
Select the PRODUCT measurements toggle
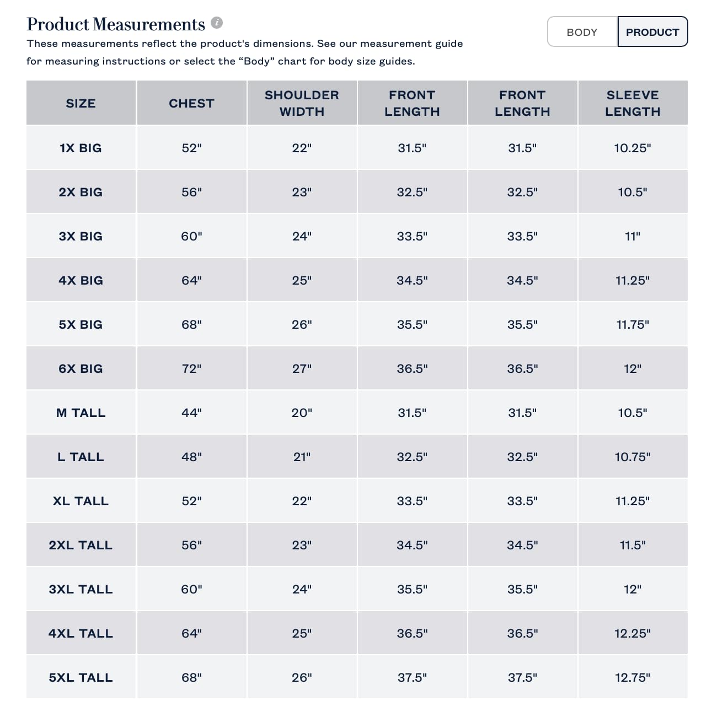(652, 32)
